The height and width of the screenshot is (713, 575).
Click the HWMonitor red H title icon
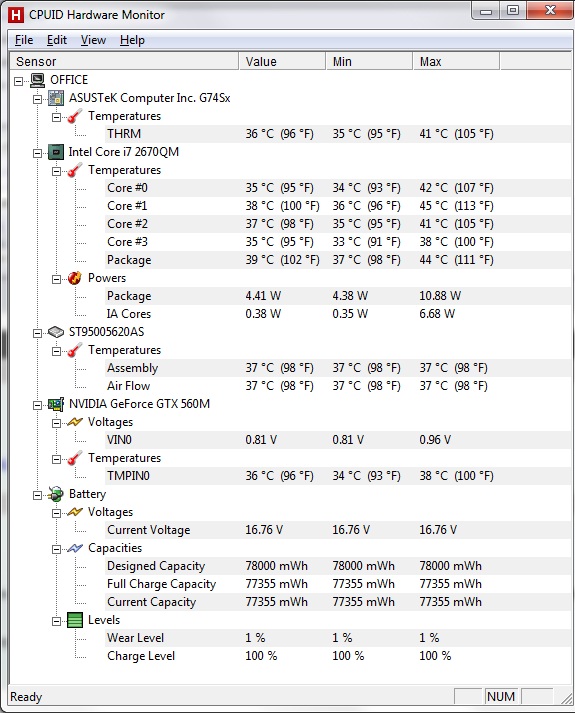click(x=16, y=15)
